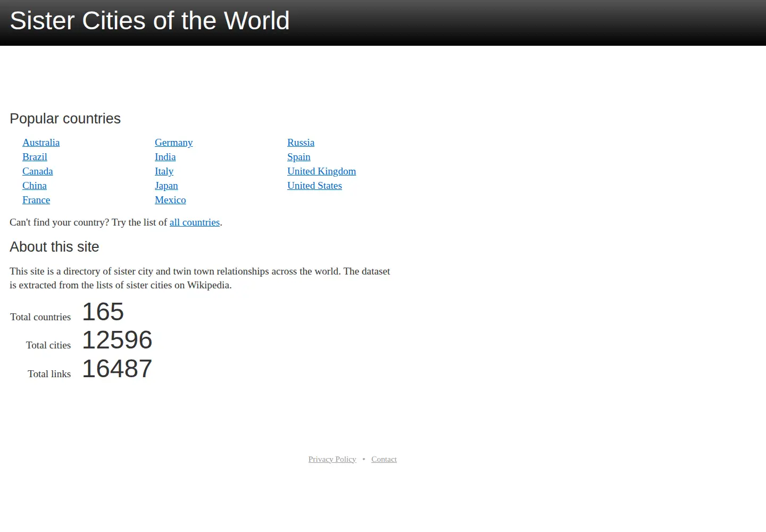766x532 pixels.
Task: Click the site description paragraph about Wikipedia
Action: [200, 278]
